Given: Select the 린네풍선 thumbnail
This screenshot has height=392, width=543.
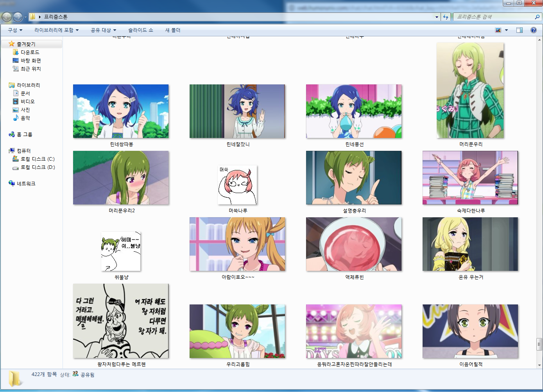Looking at the screenshot, I should point(354,111).
